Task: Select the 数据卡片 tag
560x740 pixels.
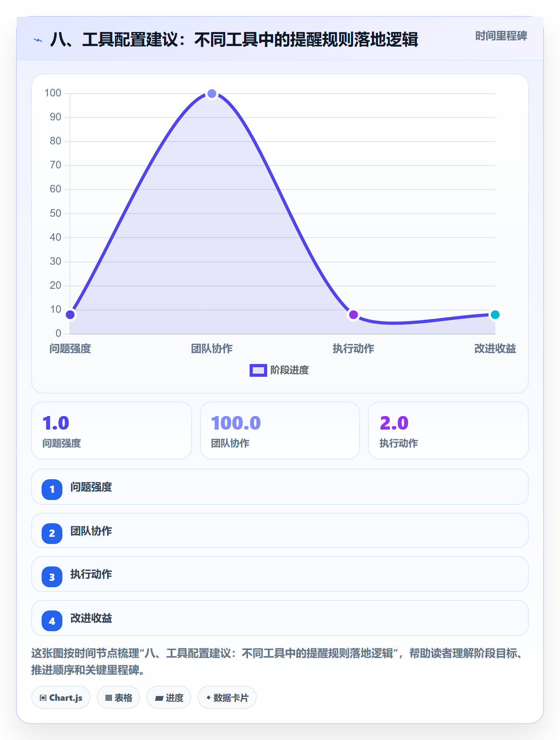Action: [x=227, y=698]
